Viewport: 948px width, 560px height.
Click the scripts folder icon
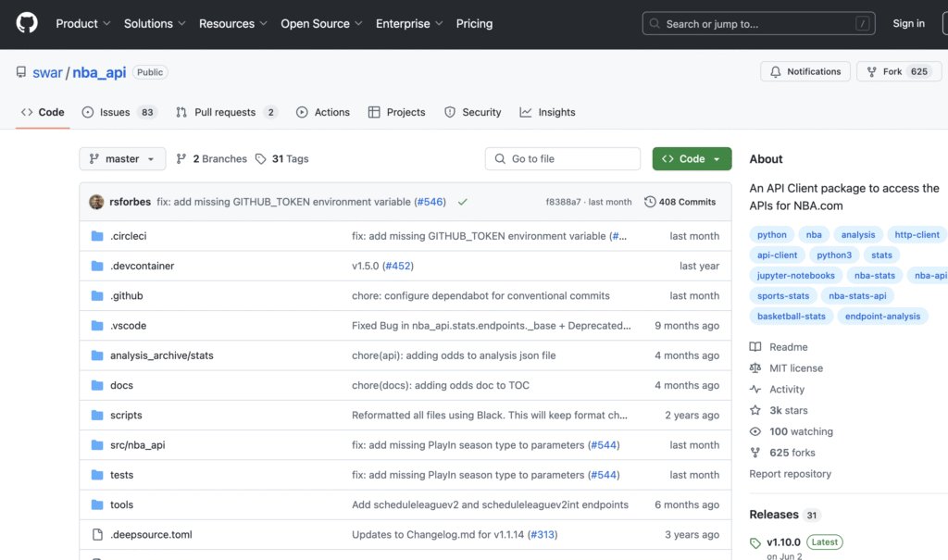pos(96,415)
